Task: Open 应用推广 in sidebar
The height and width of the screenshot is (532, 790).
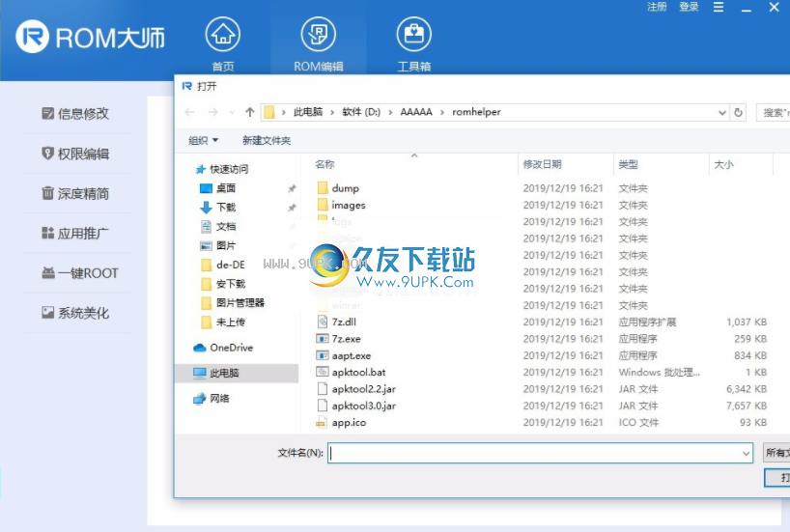Action: coord(75,234)
